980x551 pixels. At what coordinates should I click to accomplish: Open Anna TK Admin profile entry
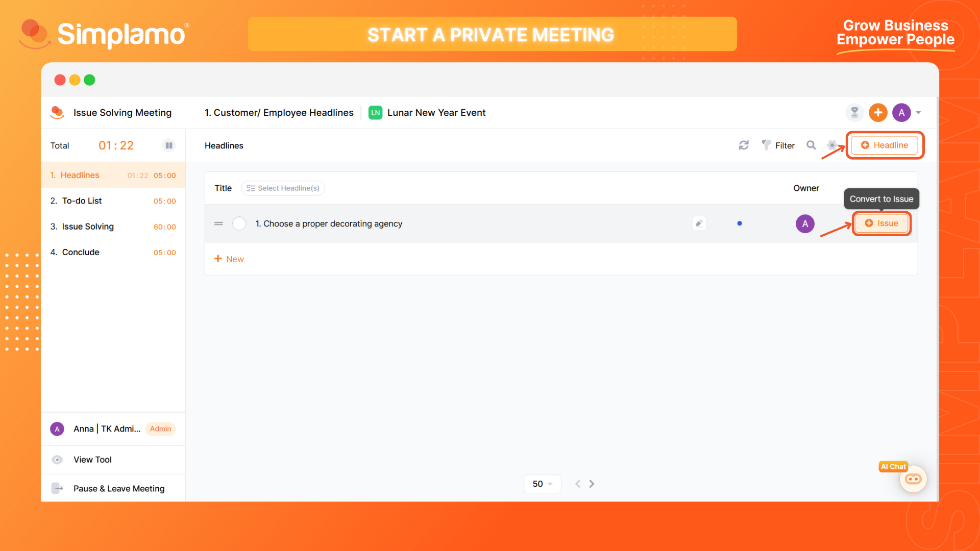tap(113, 429)
